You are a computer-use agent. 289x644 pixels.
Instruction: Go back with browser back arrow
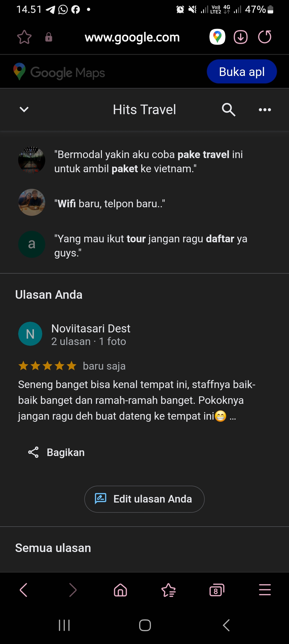click(24, 590)
